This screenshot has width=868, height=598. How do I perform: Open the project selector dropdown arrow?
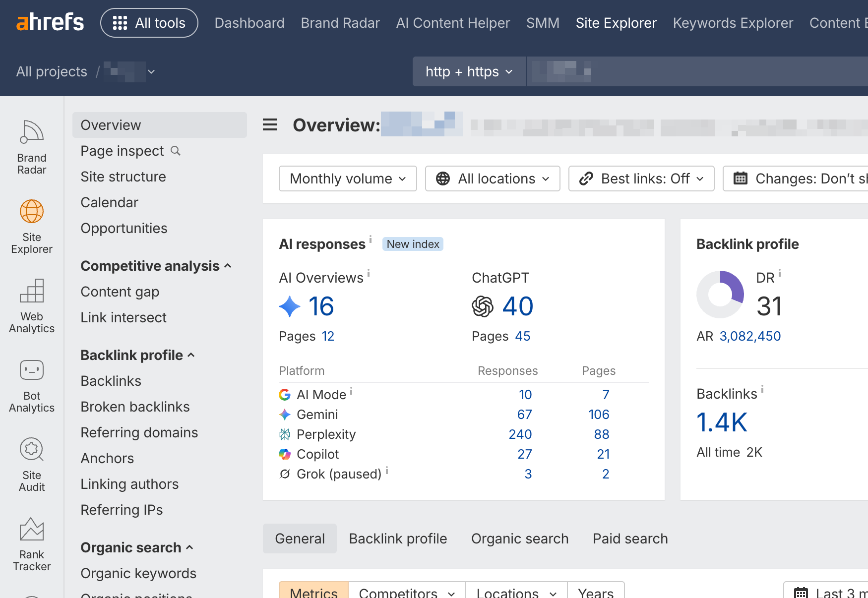click(151, 72)
